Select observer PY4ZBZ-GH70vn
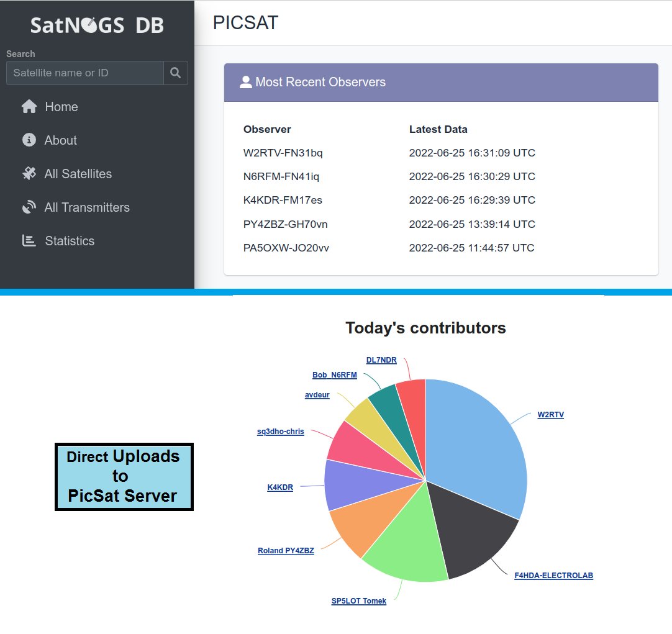672x634 pixels. pyautogui.click(x=286, y=224)
